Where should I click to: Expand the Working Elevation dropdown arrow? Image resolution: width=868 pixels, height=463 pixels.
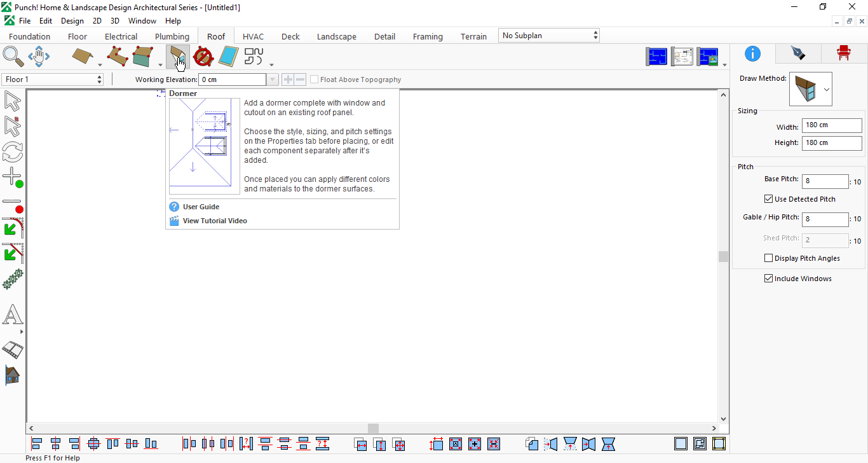(273, 79)
